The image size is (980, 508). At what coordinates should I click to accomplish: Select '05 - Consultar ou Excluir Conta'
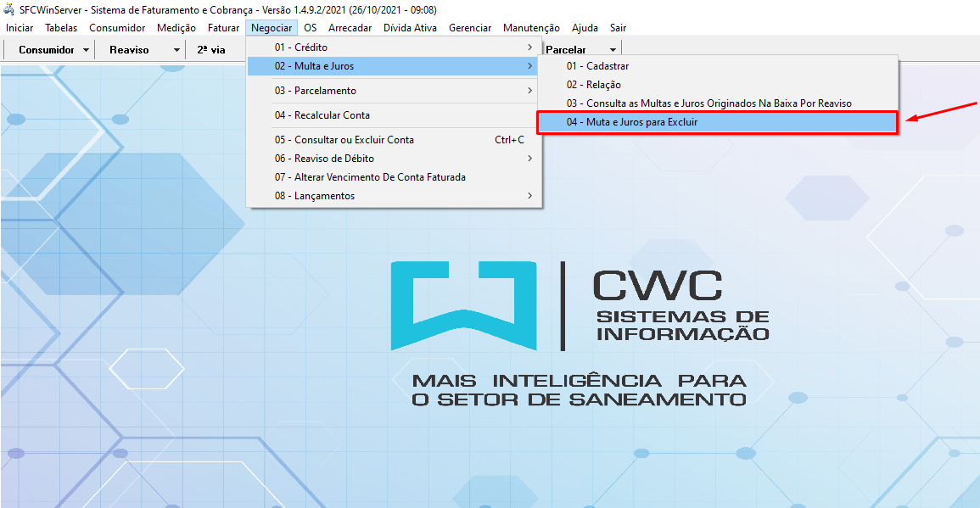point(344,140)
